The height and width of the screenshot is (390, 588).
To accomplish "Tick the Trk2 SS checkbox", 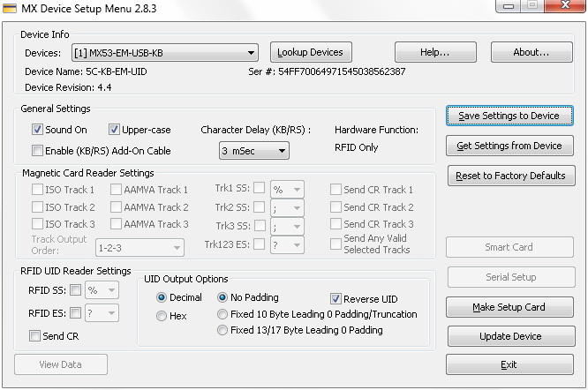I will pos(259,206).
